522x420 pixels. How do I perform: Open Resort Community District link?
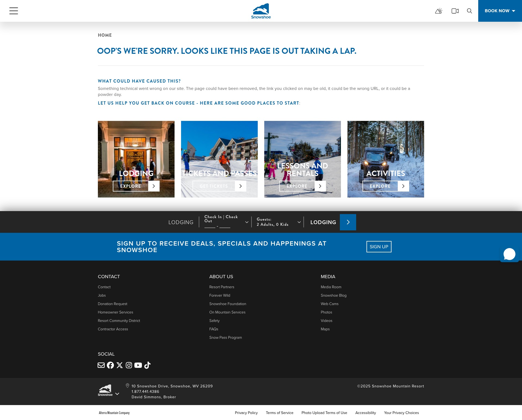tap(119, 321)
